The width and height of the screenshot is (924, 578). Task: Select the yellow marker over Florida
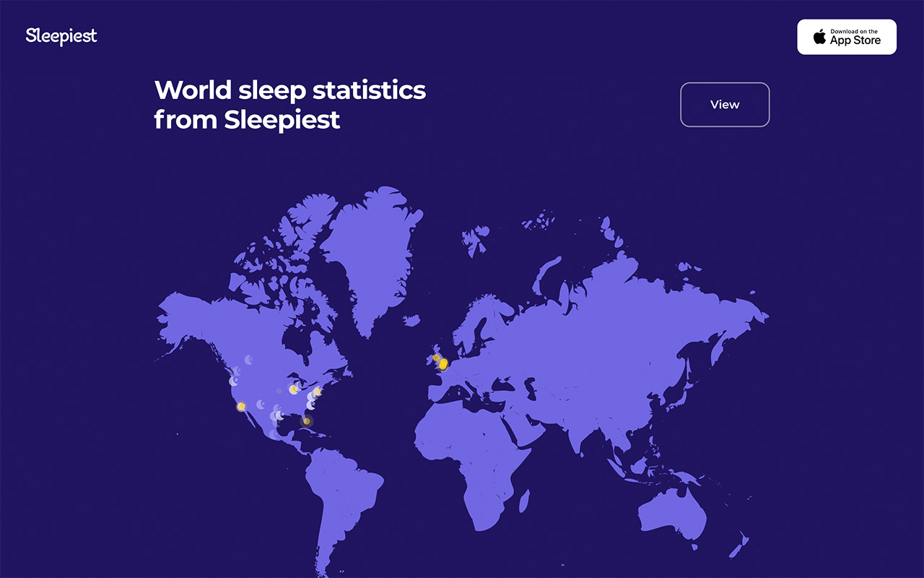click(x=307, y=420)
